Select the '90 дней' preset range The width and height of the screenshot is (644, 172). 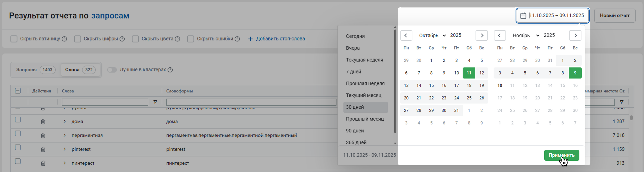(355, 130)
